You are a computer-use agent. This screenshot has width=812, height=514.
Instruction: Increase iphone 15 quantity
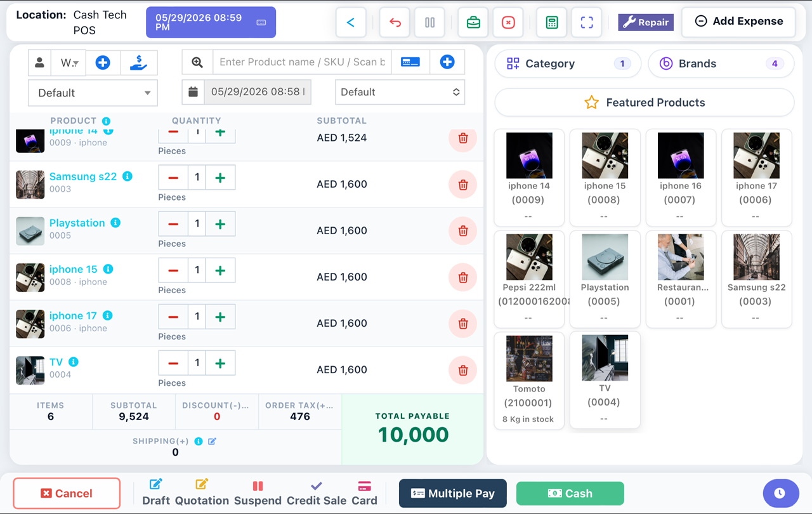pos(220,270)
